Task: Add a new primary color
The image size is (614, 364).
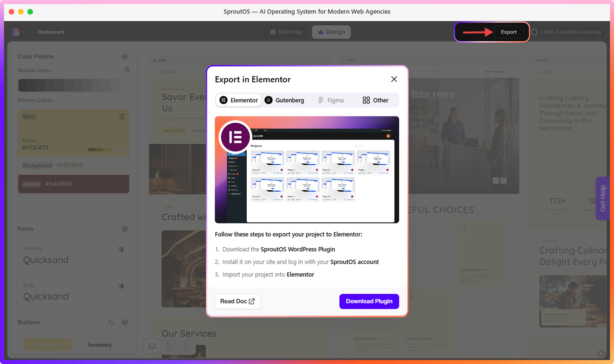Action: [x=74, y=208]
